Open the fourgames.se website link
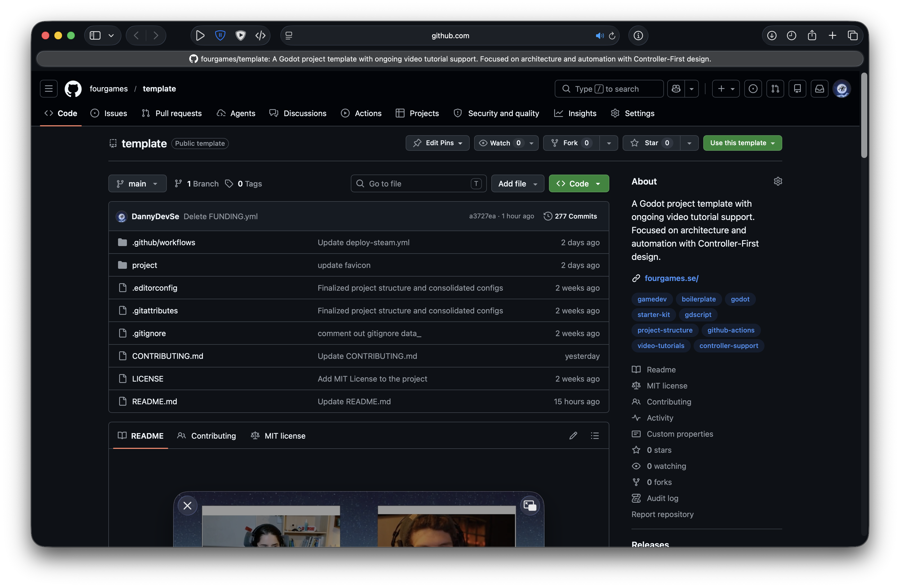The width and height of the screenshot is (900, 588). 671,278
